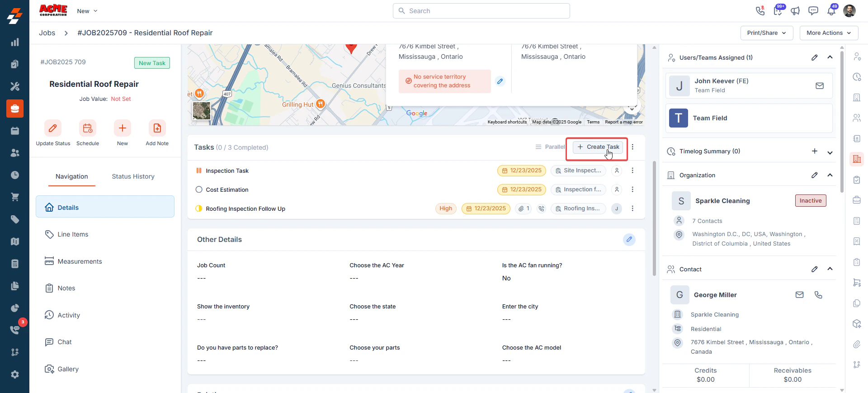This screenshot has height=393, width=868.
Task: Open 7 Contacts link
Action: click(x=707, y=221)
